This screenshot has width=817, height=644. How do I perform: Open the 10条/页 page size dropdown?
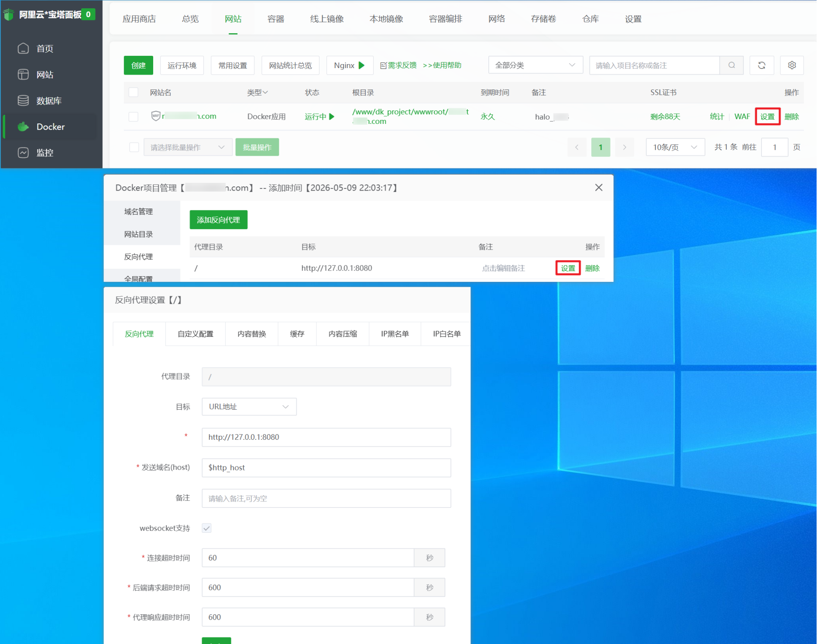[x=675, y=147]
